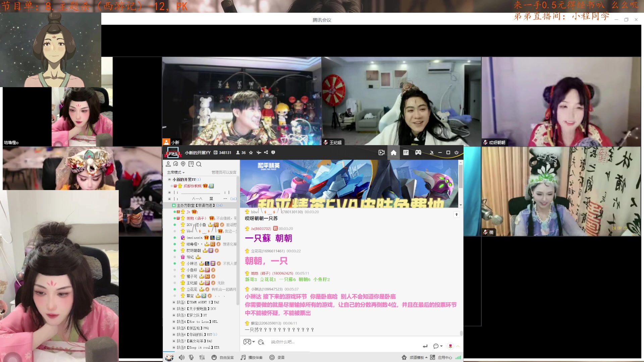Open the chat bubble options dropdown
The width and height of the screenshot is (644, 362).
point(438,346)
